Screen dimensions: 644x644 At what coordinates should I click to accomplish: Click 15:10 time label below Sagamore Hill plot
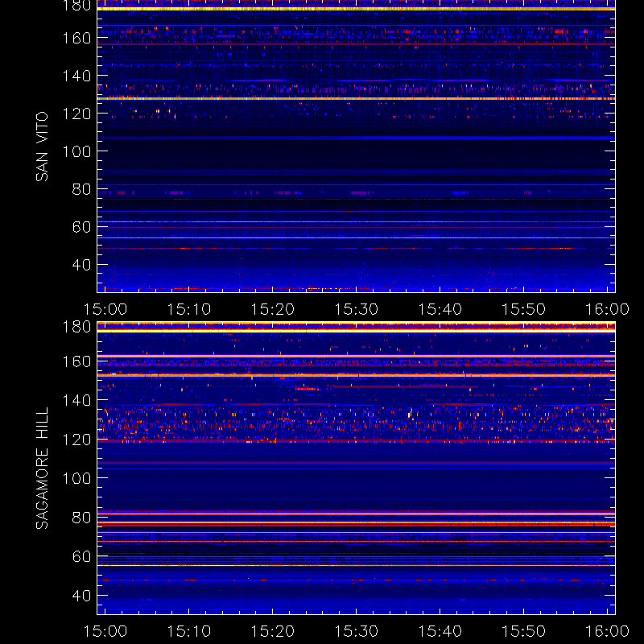(189, 631)
